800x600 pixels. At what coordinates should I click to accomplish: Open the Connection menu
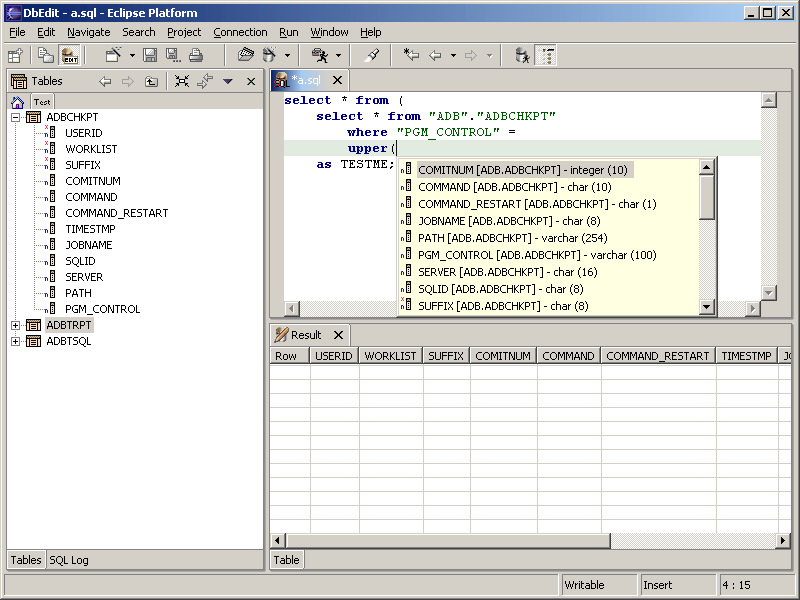click(240, 32)
